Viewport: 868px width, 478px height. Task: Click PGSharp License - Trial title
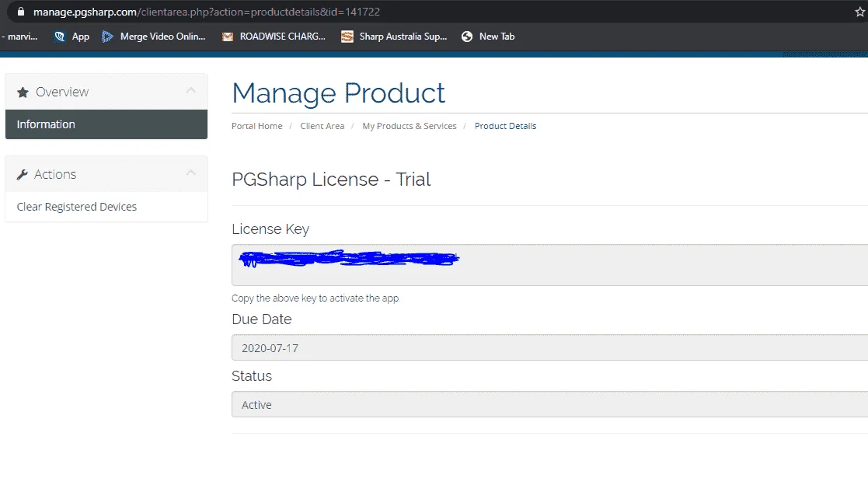[331, 180]
